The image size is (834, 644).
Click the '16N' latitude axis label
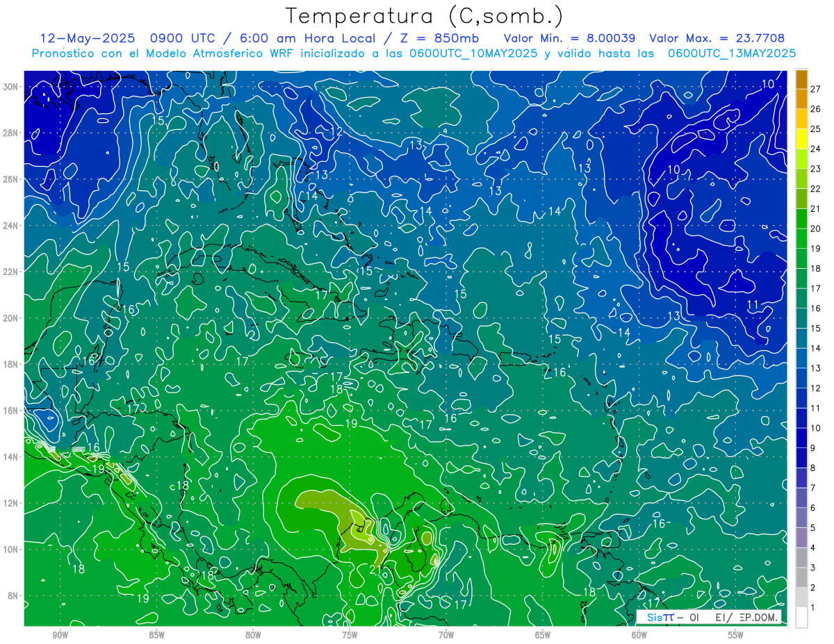(10, 411)
